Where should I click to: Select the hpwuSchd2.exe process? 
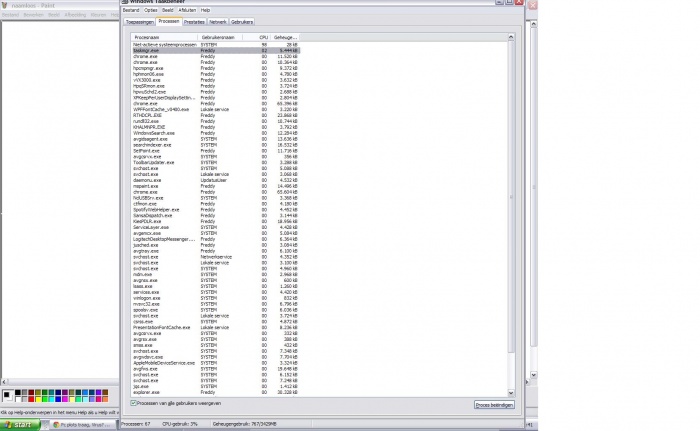[216, 92]
